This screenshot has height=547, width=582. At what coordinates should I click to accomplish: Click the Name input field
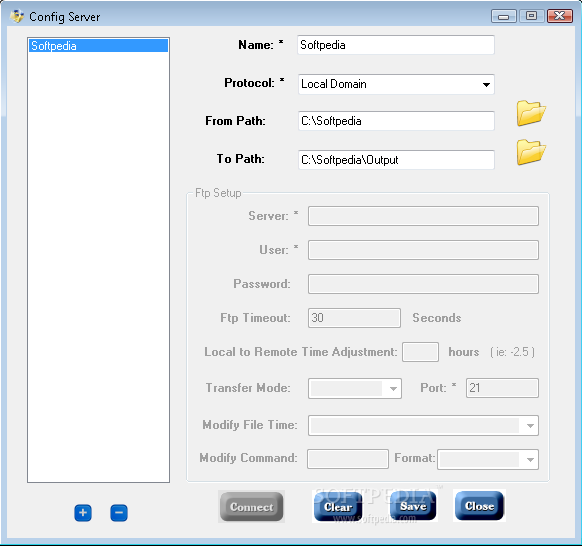396,45
